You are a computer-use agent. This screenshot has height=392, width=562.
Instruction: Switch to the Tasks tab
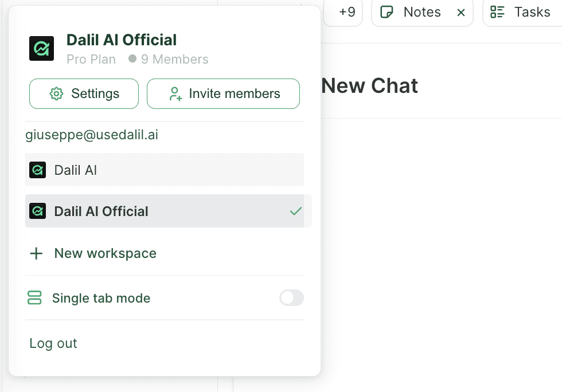pos(533,11)
